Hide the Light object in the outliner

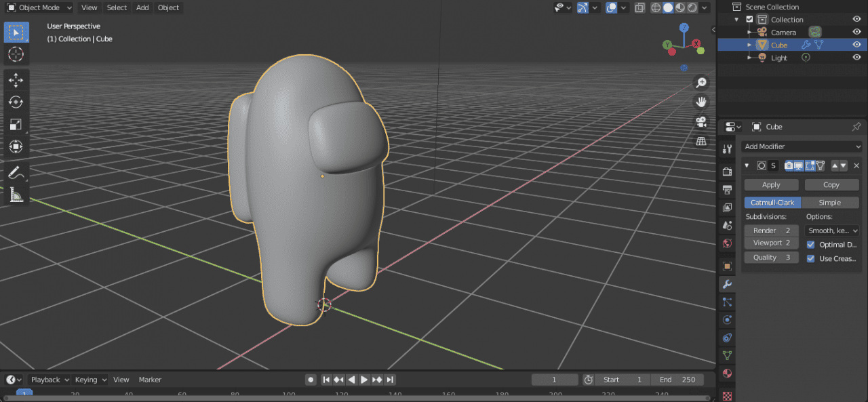[x=856, y=58]
